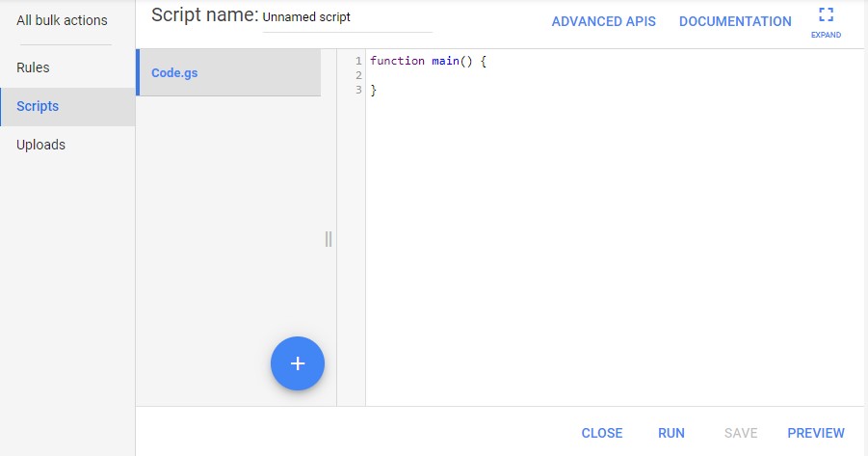Edit the Unnamed script name field

click(347, 17)
